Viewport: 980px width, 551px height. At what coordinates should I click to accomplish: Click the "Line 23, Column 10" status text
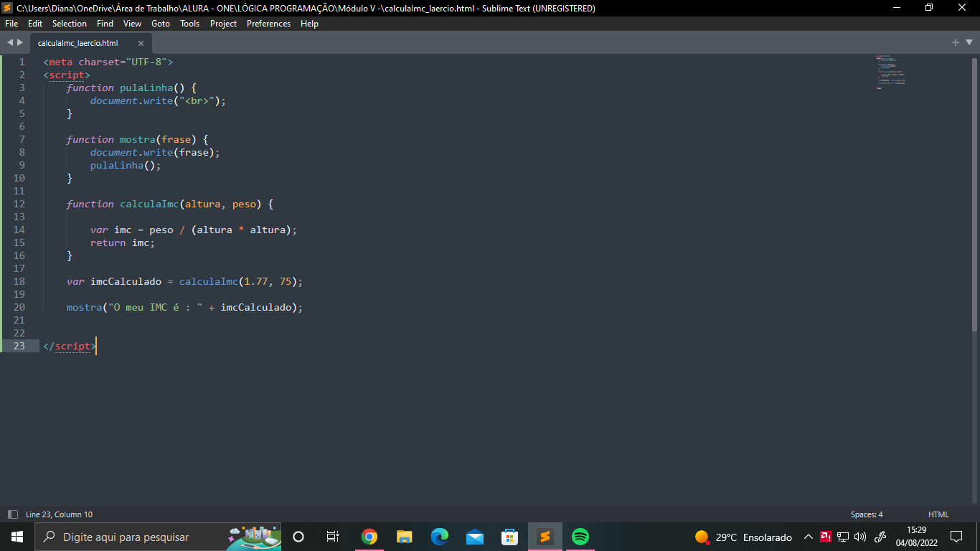coord(59,514)
